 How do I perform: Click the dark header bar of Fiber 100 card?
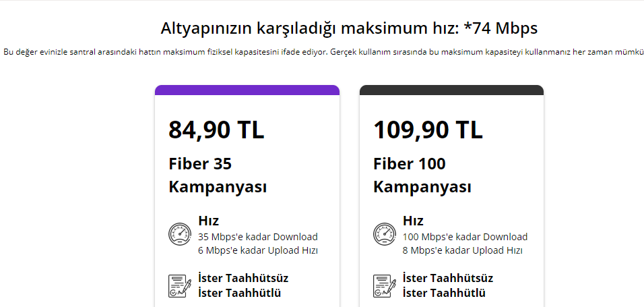[x=451, y=90]
